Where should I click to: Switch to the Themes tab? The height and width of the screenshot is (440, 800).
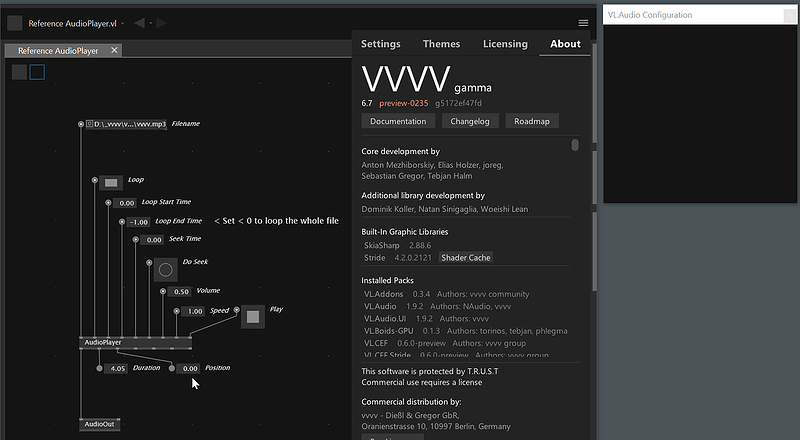point(441,44)
